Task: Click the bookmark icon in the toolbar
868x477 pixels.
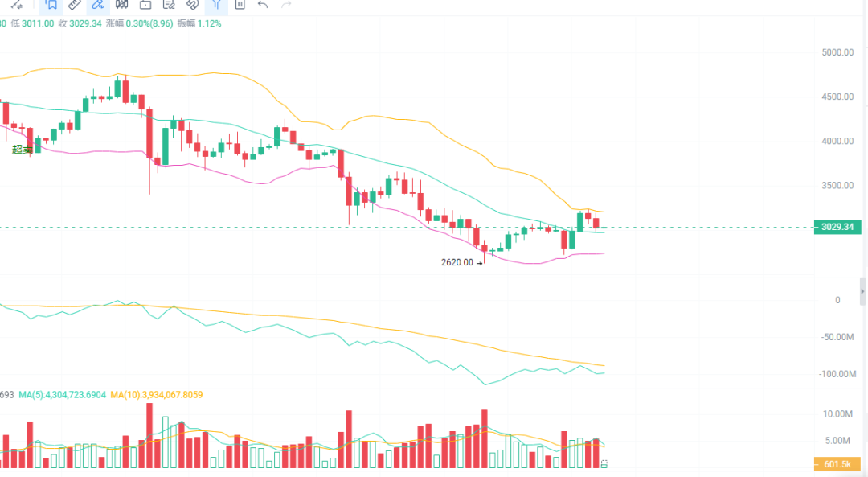Action: tap(51, 5)
